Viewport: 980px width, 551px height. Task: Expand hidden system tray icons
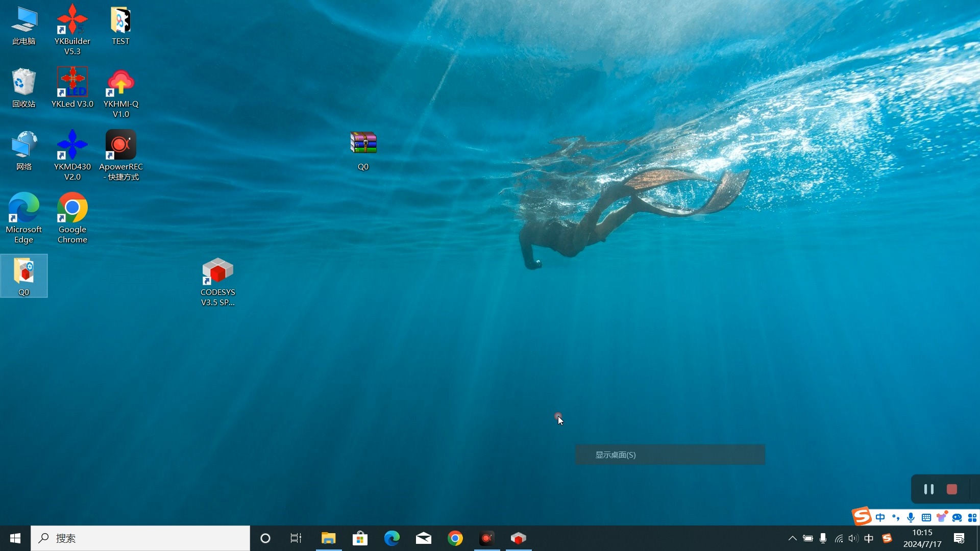pyautogui.click(x=792, y=538)
